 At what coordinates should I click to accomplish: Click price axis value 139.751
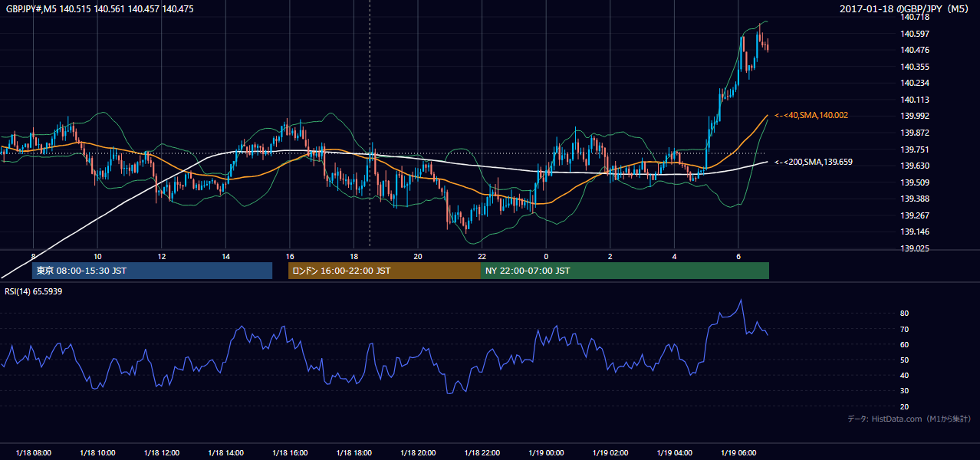coord(914,149)
